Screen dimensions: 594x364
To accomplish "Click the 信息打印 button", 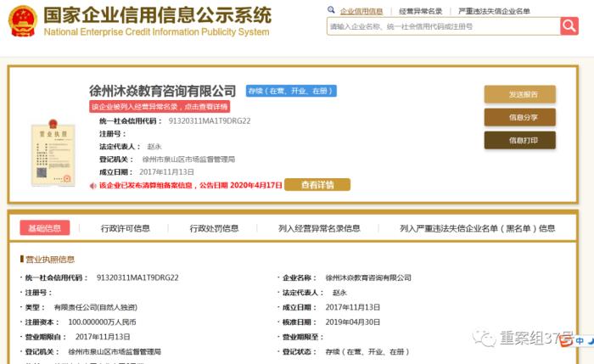I will point(520,140).
